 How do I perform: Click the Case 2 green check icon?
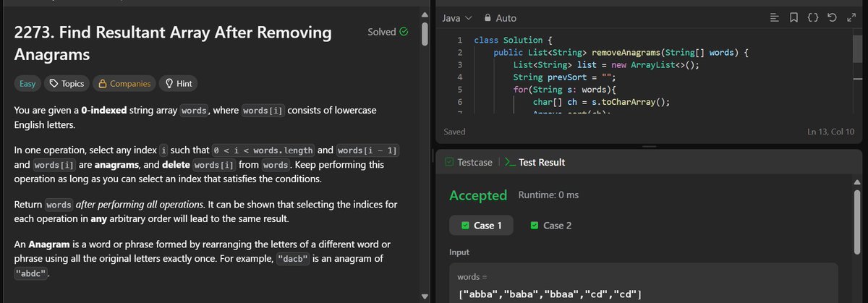pyautogui.click(x=535, y=226)
